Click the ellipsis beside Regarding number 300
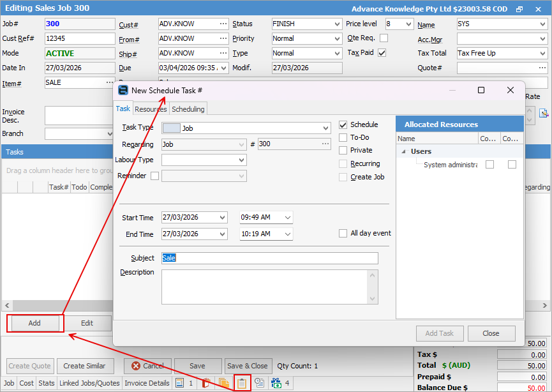The image size is (552, 392). click(325, 144)
